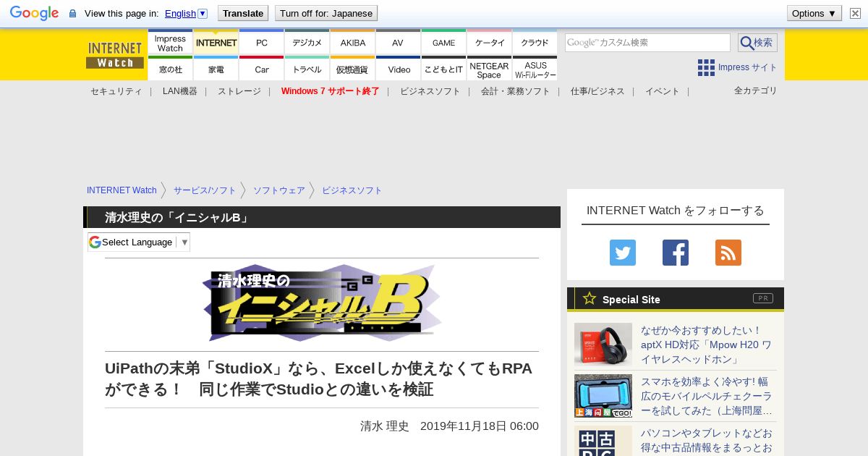Open the Select Language dropdown
The width and height of the screenshot is (868, 456).
tap(139, 242)
